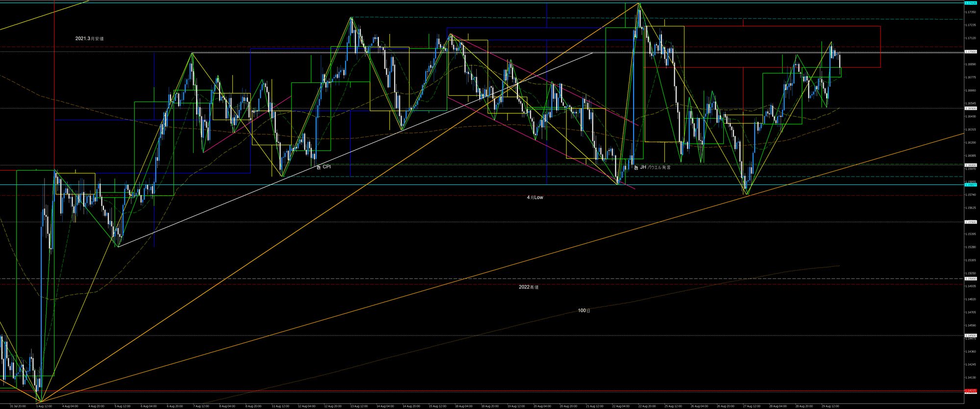Click the 29 Aug 12:00 time label
Screen dimensions: 980x409
click(830, 406)
